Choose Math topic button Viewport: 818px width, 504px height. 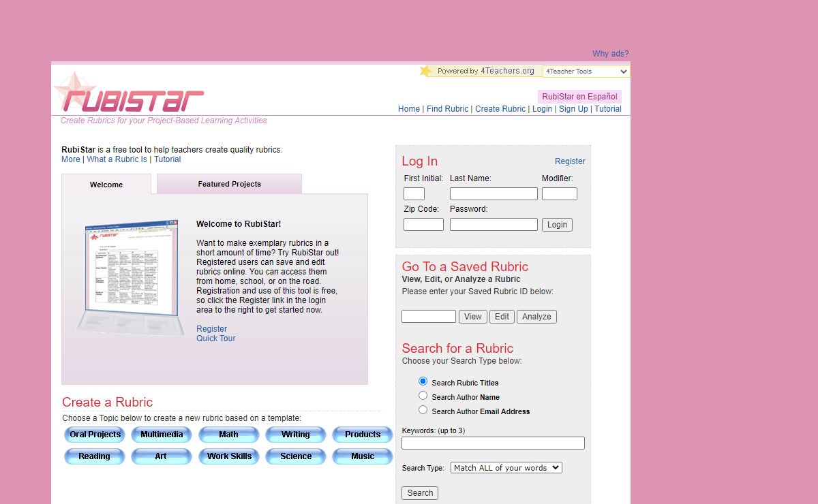229,435
